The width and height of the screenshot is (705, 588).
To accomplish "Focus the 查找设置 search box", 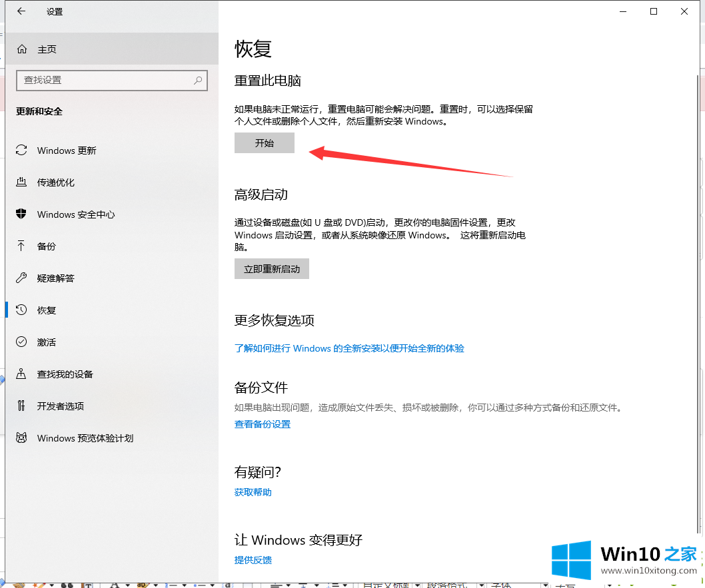I will [111, 81].
